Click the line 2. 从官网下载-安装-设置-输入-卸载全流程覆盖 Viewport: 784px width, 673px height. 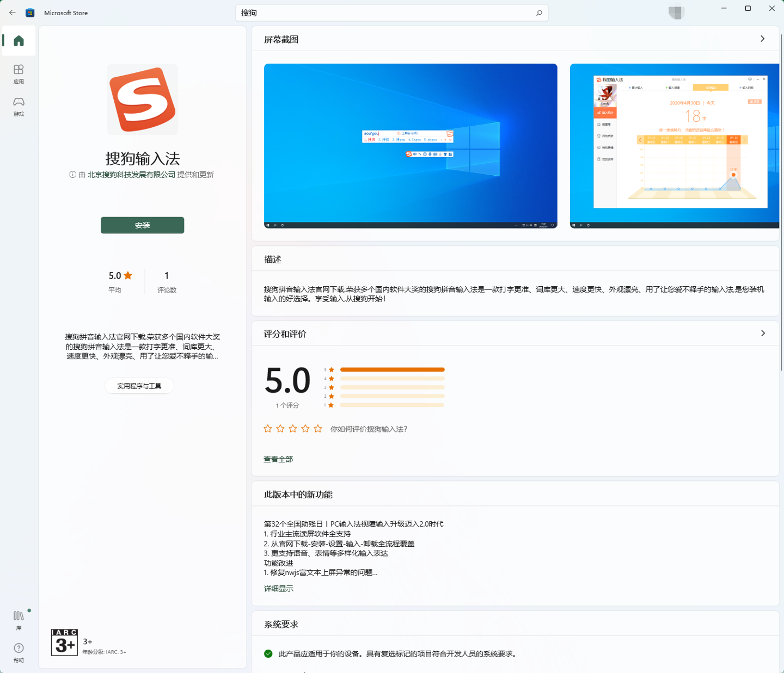coord(339,544)
